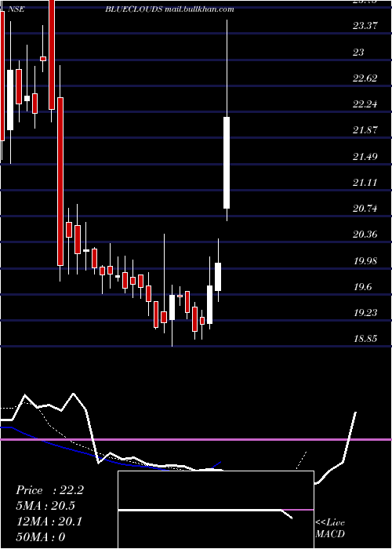Click the NSE exchange label
Screen dimensions: 392x549
[x=16, y=9]
